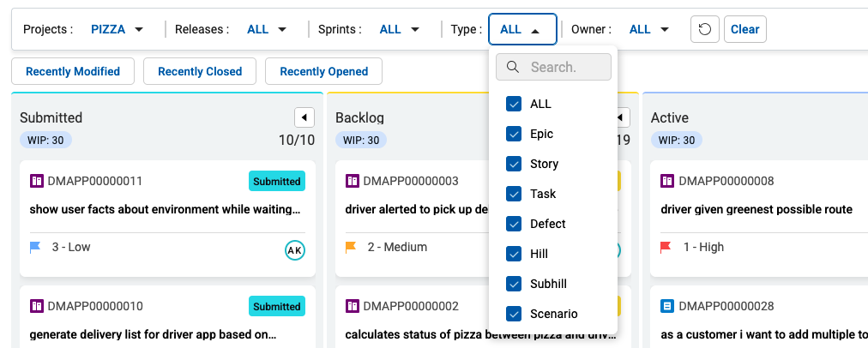The image size is (868, 348).
Task: Click the blue low priority flag icon
Action: click(x=35, y=248)
